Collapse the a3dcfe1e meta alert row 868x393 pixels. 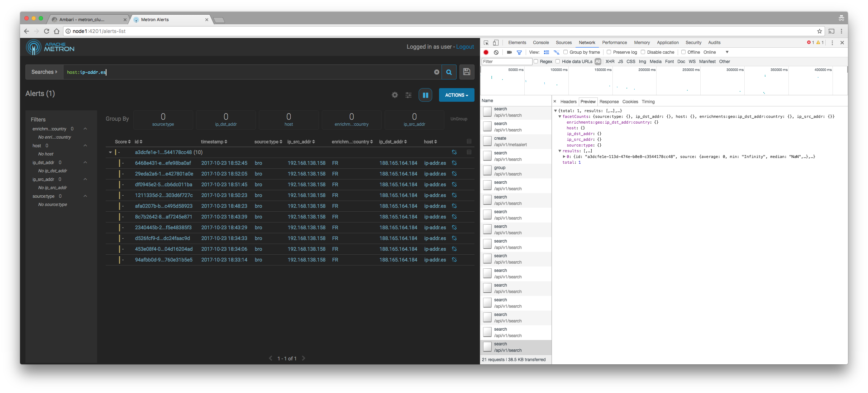pyautogui.click(x=110, y=152)
